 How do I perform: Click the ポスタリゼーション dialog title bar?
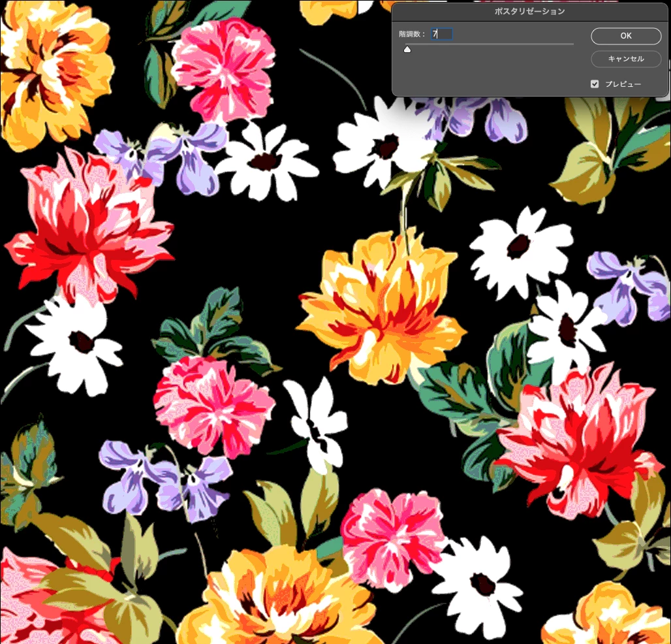[530, 12]
